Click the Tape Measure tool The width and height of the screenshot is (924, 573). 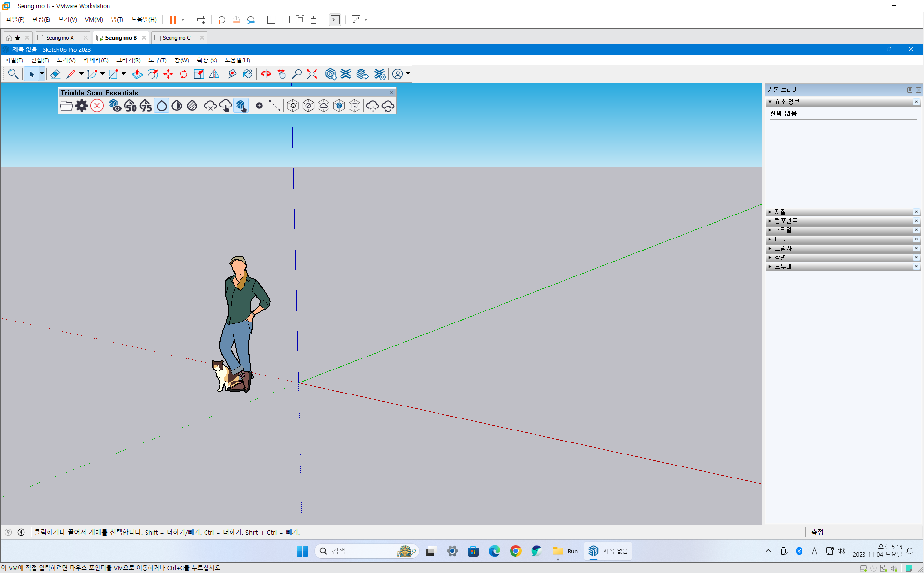click(x=232, y=74)
